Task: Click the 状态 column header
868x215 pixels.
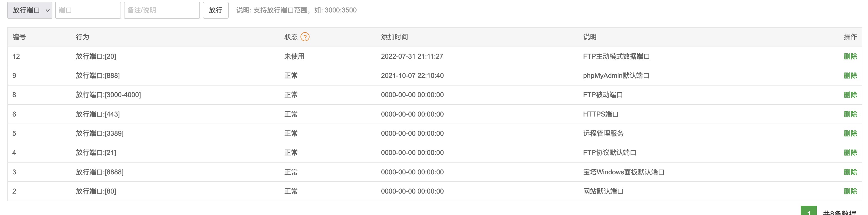Action: (291, 37)
